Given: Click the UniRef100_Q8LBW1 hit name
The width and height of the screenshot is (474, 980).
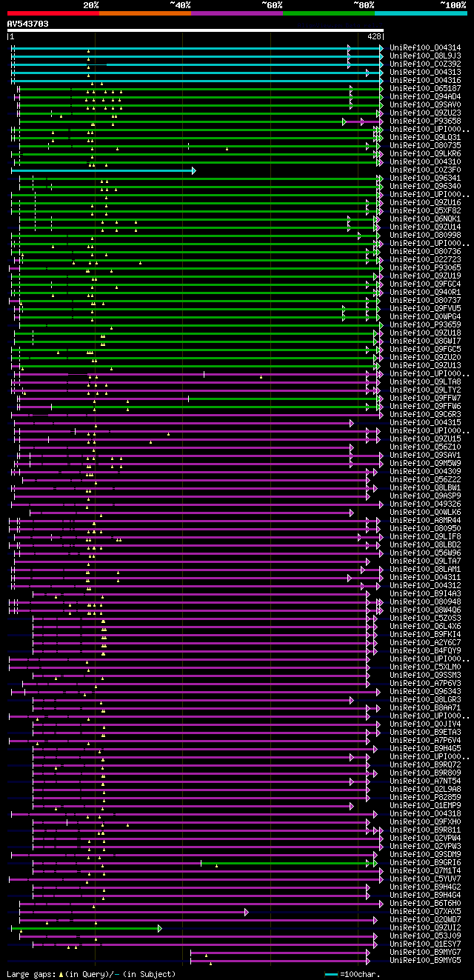Looking at the screenshot, I should pyautogui.click(x=426, y=488).
